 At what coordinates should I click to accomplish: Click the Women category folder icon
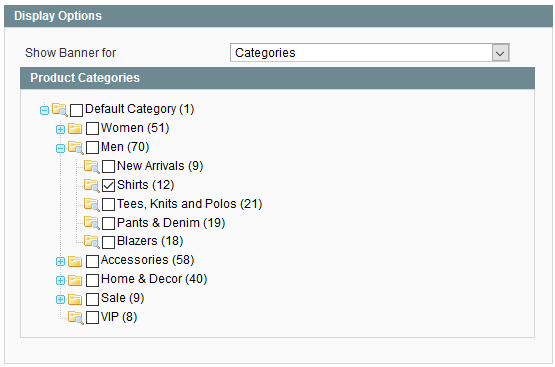(75, 128)
